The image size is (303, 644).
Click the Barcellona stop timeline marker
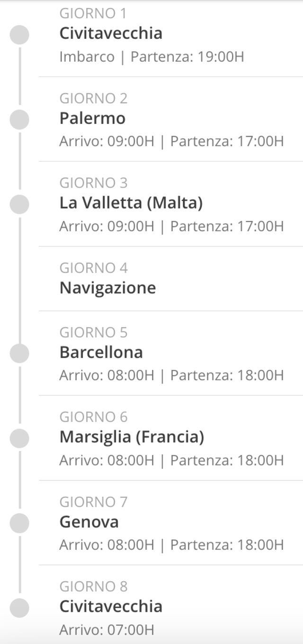[19, 353]
